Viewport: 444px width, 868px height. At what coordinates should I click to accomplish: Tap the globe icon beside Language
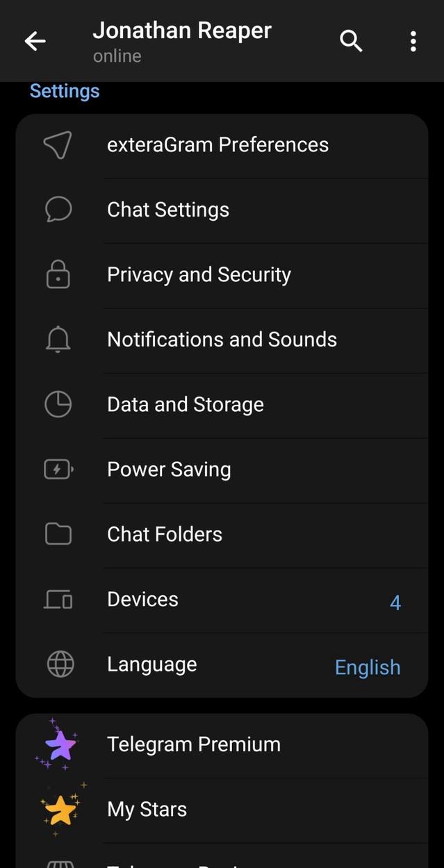tap(58, 664)
